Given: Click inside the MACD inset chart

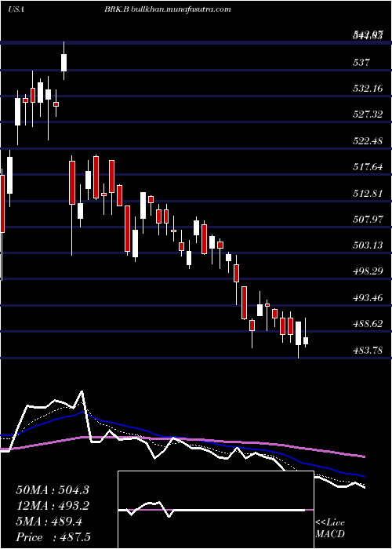Looking at the screenshot, I should (216, 510).
